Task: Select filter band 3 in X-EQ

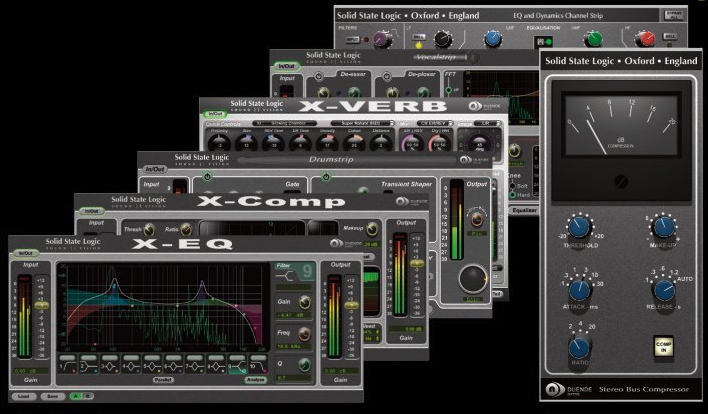Action: tap(110, 364)
